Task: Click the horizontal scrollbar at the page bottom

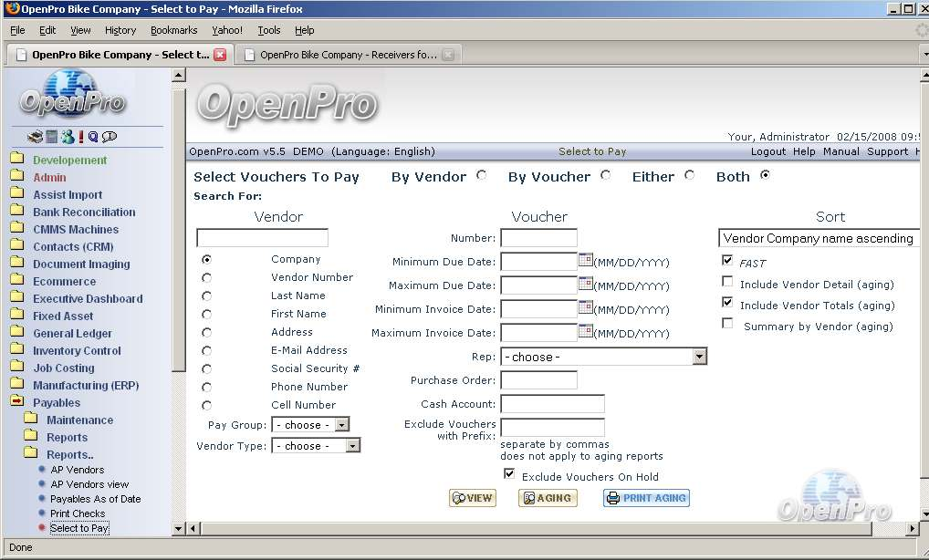Action: 548,528
